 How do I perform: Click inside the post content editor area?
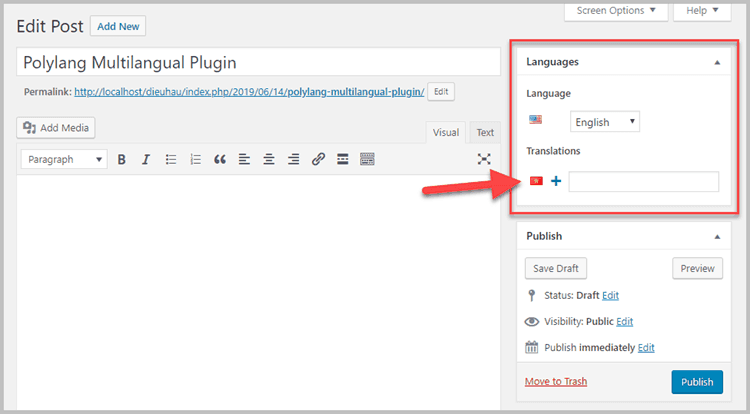[258, 292]
